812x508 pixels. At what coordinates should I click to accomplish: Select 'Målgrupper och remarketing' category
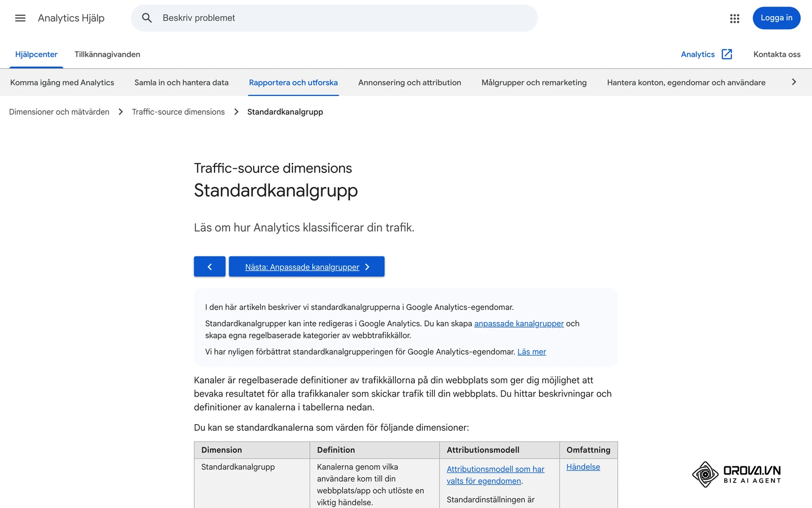534,82
